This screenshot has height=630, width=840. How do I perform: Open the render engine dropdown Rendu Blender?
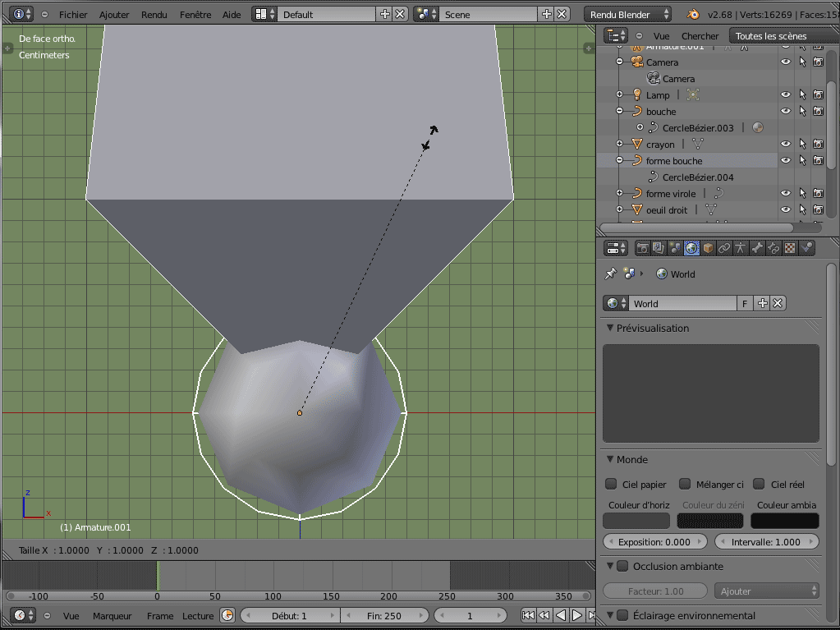(x=628, y=15)
